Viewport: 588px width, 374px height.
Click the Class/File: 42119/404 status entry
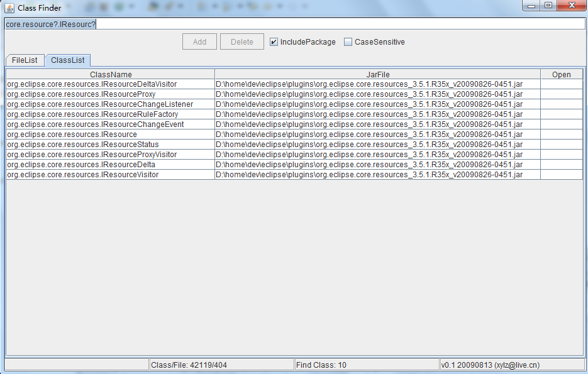pyautogui.click(x=221, y=365)
